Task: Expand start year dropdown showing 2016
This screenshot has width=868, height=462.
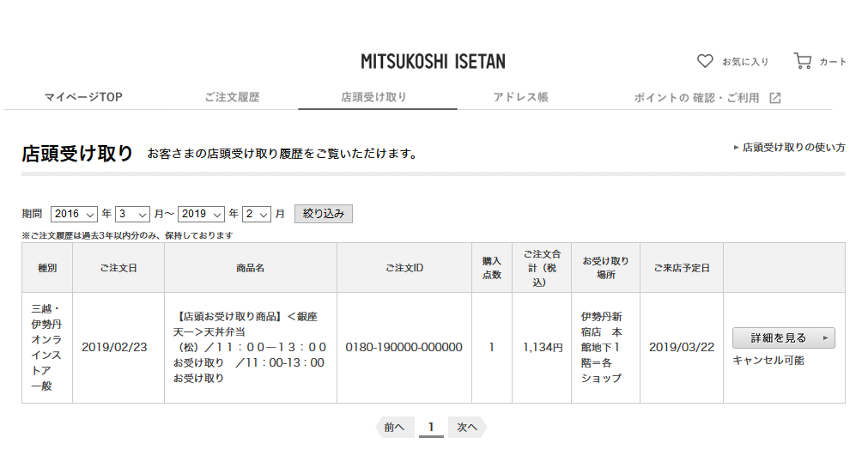Action: [x=74, y=214]
